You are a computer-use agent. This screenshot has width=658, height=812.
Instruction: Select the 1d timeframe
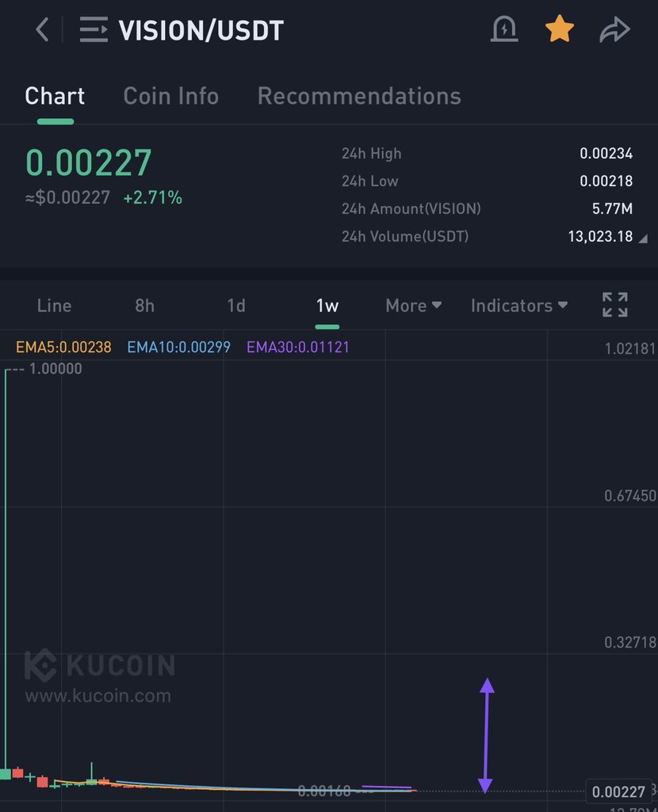coord(235,305)
